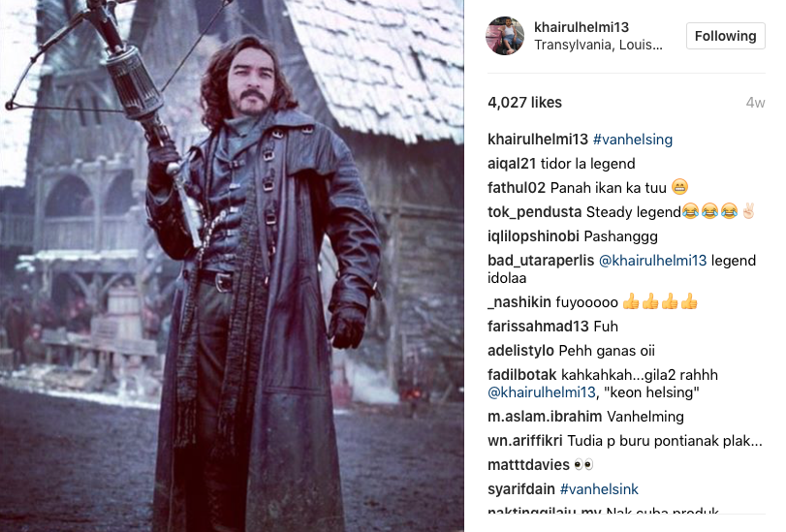
Task: Click the @khairulhelmi13 mention in fadilbotak comment
Action: click(542, 392)
